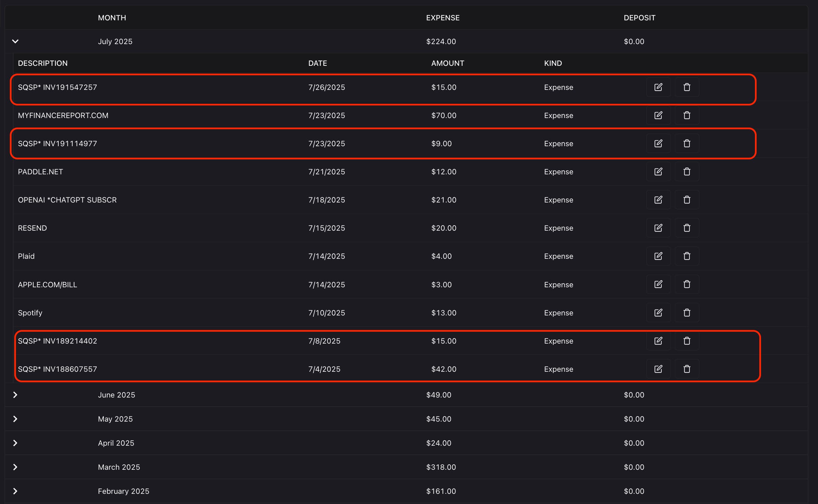Edit the SQSP* INV188607557 transaction
The image size is (818, 504).
(x=658, y=369)
